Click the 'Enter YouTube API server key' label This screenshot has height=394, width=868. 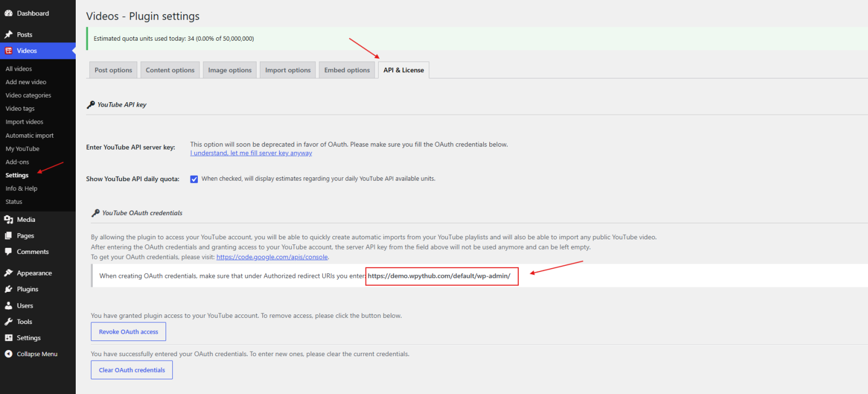click(x=131, y=147)
